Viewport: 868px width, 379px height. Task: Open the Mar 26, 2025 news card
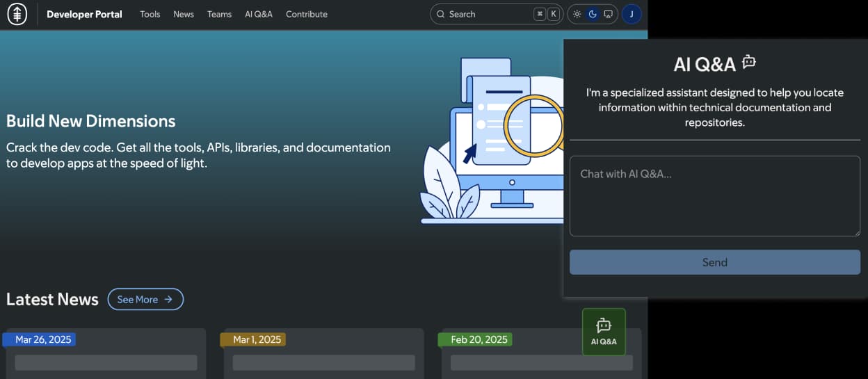click(106, 353)
